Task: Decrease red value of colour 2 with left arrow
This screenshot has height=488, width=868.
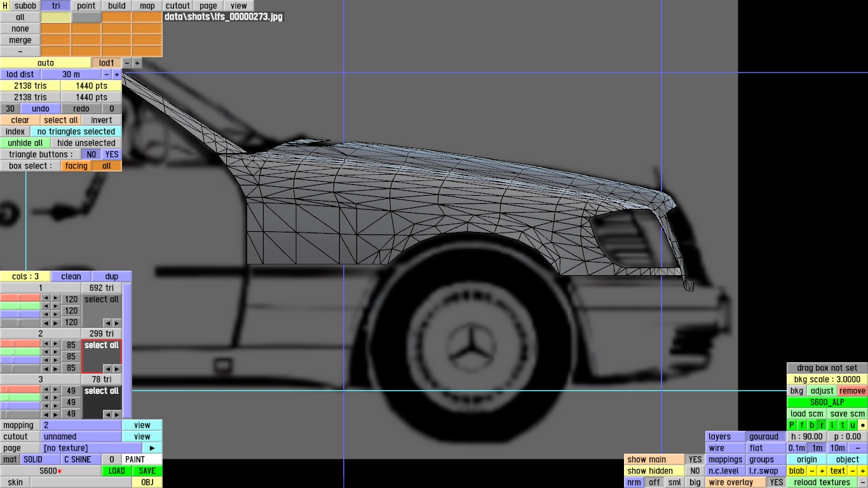Action: click(x=46, y=344)
